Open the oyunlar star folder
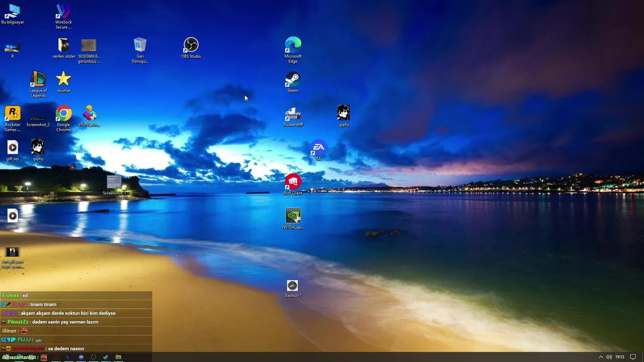Screen dimensions: 644x362 point(63,82)
